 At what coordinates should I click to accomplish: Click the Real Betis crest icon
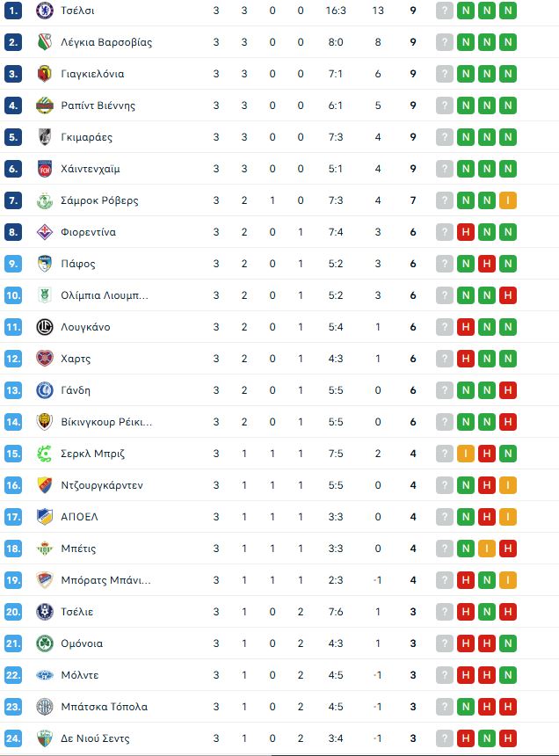tap(44, 549)
